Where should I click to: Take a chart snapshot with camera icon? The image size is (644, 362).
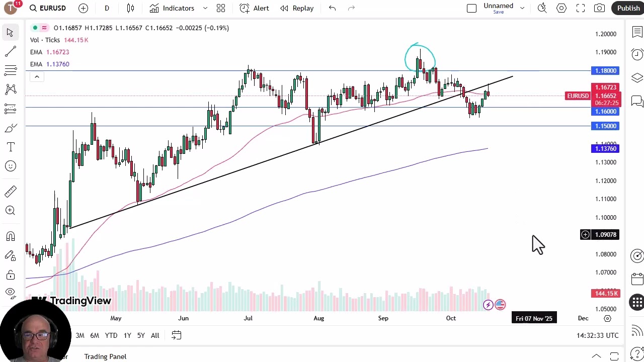[x=599, y=8]
